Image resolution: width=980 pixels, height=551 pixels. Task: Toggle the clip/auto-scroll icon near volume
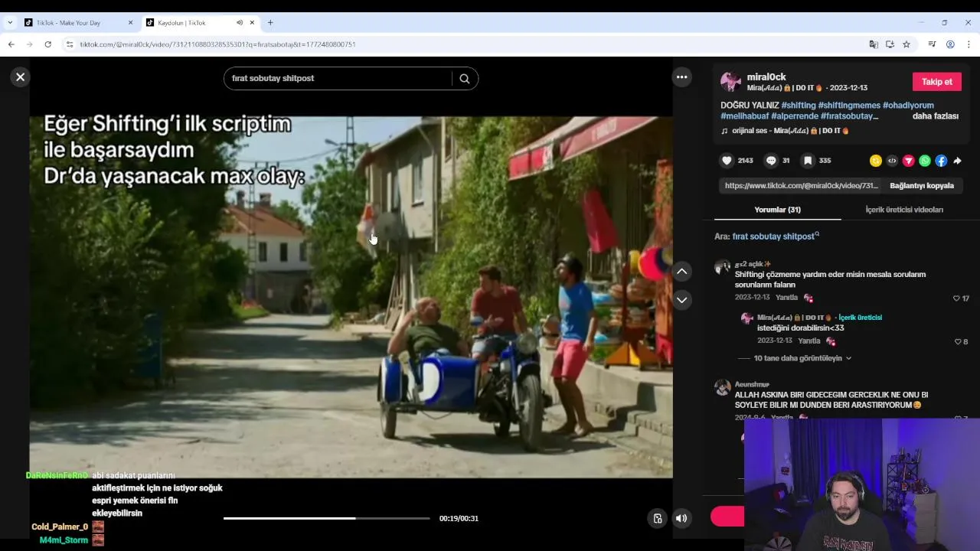tap(657, 518)
